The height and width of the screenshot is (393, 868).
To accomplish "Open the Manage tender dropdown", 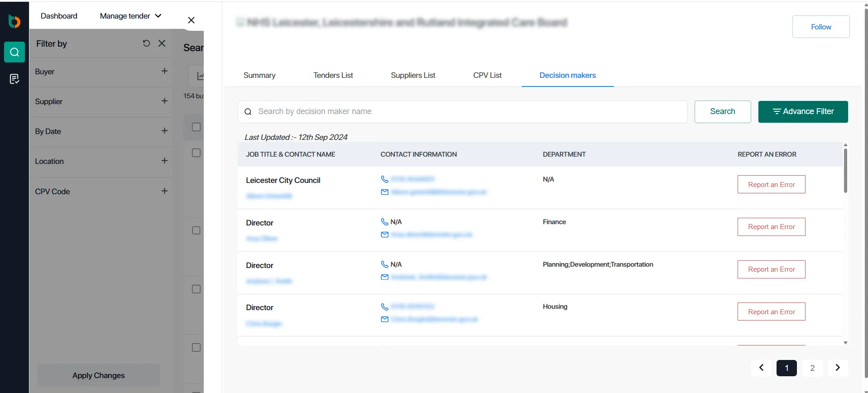I will 130,16.
